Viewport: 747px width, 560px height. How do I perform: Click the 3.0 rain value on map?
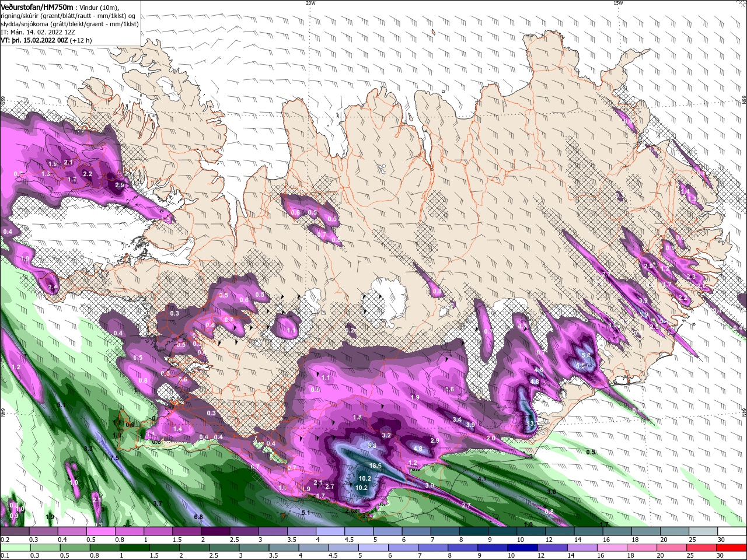pos(551,492)
